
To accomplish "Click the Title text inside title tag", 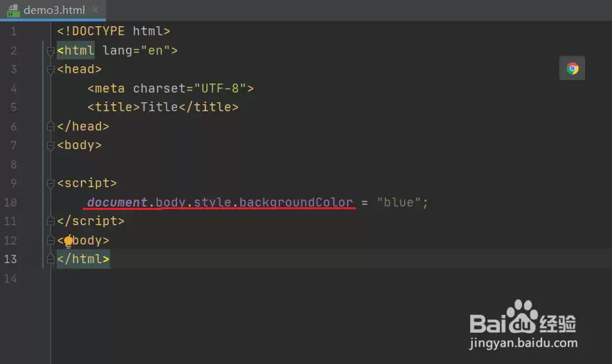I will pos(159,107).
